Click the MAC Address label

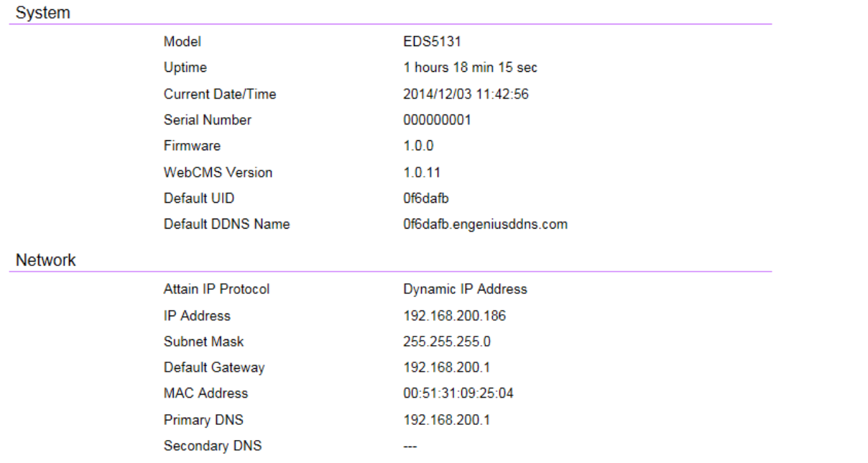tap(206, 393)
